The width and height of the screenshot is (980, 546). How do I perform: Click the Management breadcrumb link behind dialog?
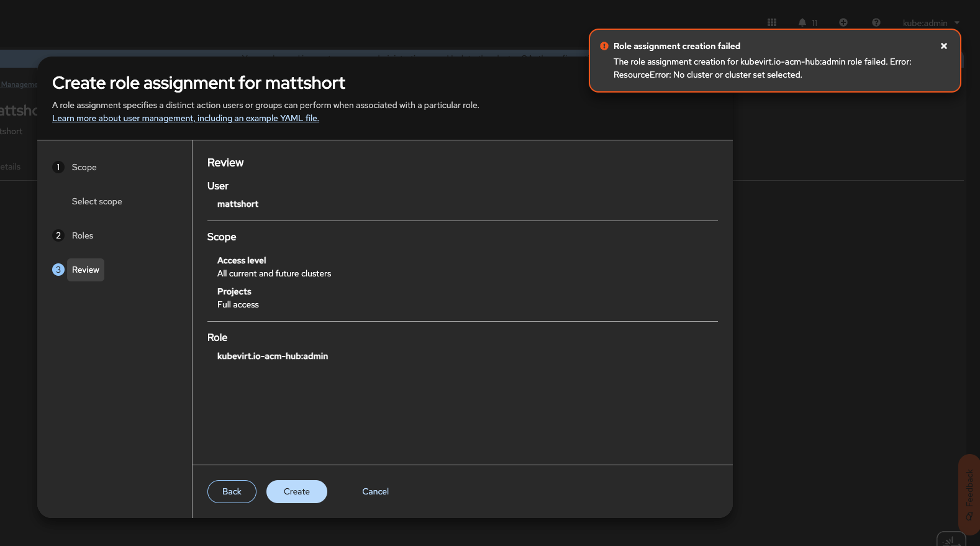(x=19, y=84)
